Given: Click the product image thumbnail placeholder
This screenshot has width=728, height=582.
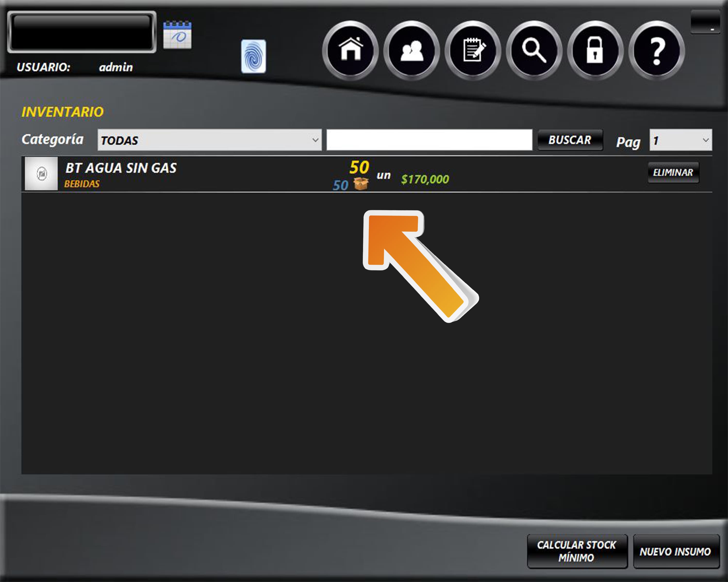Looking at the screenshot, I should pos(41,174).
